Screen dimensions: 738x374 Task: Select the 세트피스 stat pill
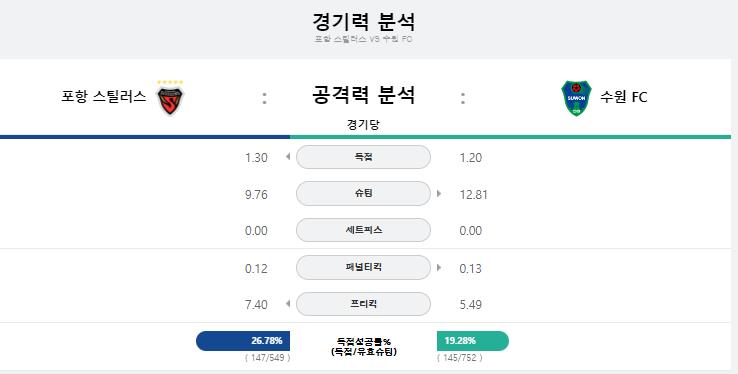coord(363,230)
